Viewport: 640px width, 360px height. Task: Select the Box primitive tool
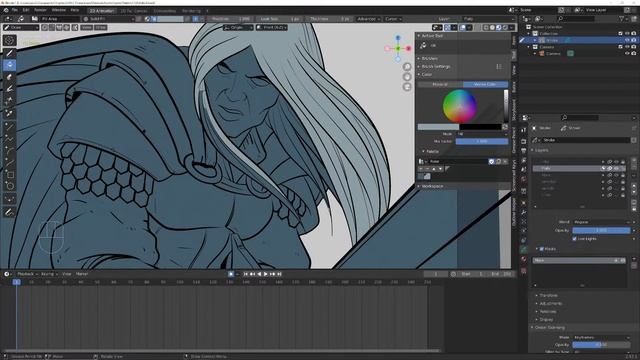pyautogui.click(x=10, y=175)
